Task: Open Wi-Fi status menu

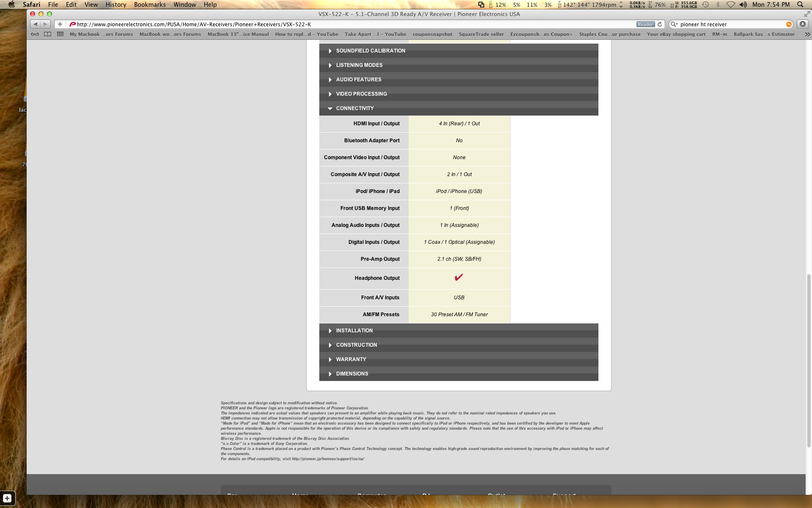Action: coord(730,5)
